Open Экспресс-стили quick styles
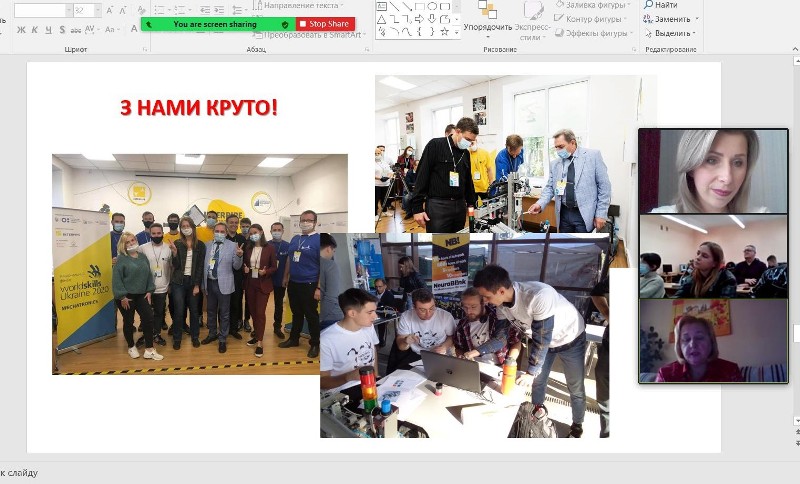800x484 pixels. [532, 20]
